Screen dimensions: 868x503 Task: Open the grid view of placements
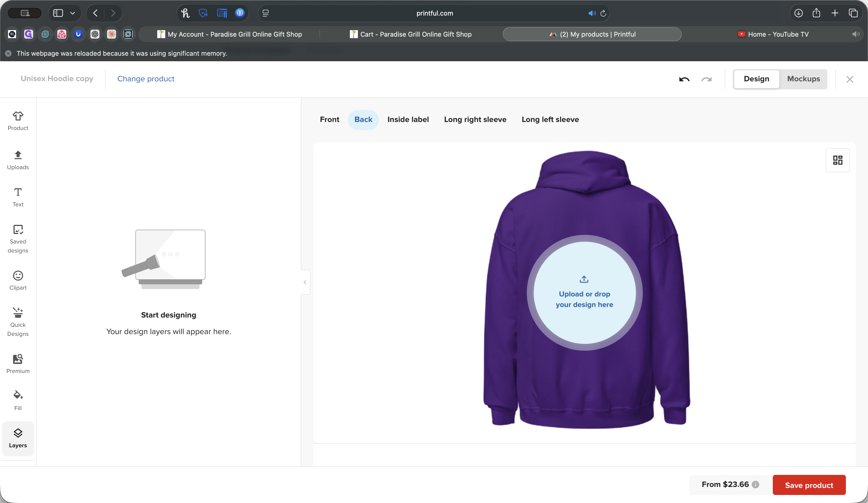coord(837,160)
